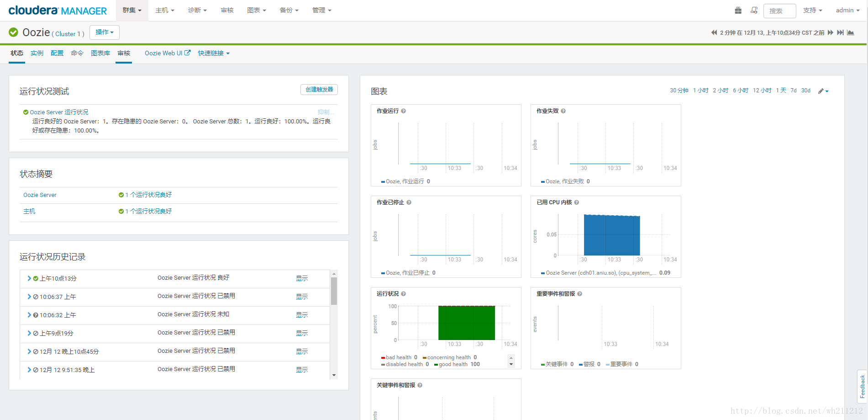Open the 操作 actions dropdown

(x=105, y=32)
